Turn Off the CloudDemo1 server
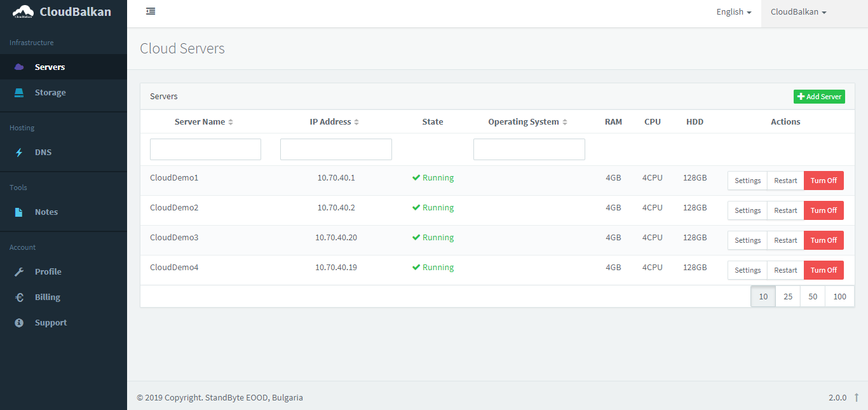The width and height of the screenshot is (868, 410). [x=824, y=181]
